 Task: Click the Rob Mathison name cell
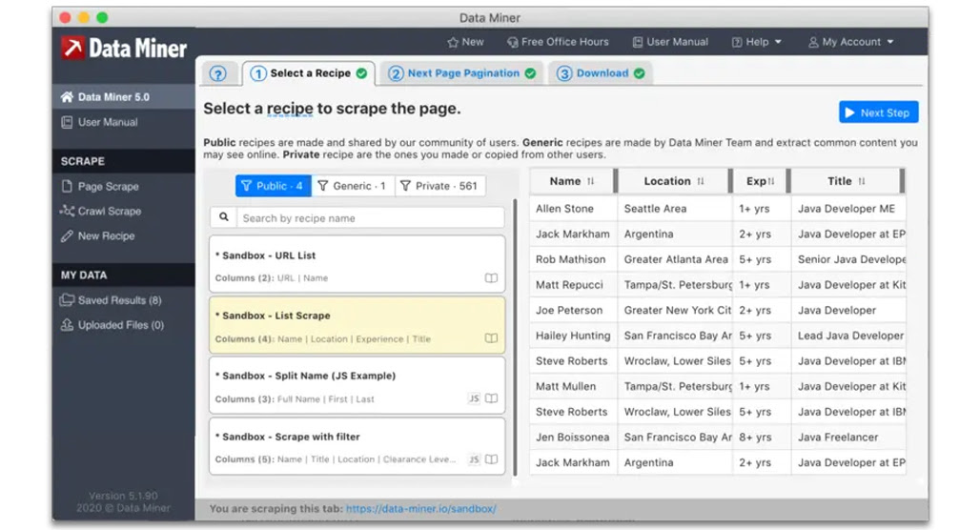pos(573,259)
